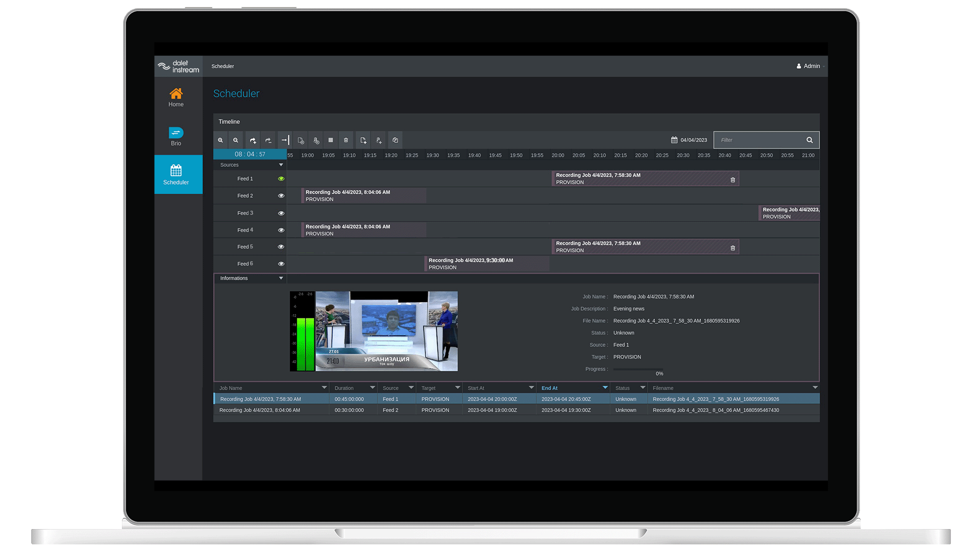Click forward arrow with plus icon
The width and height of the screenshot is (980, 551).
(x=253, y=140)
